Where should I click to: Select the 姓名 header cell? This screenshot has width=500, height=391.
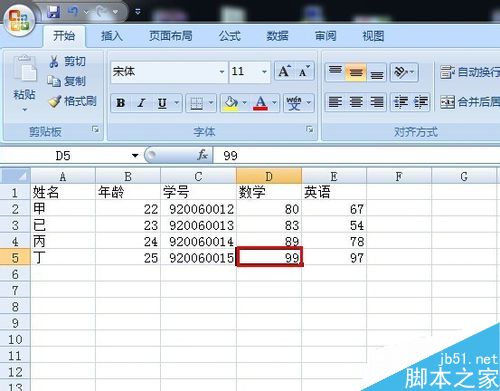tap(63, 192)
